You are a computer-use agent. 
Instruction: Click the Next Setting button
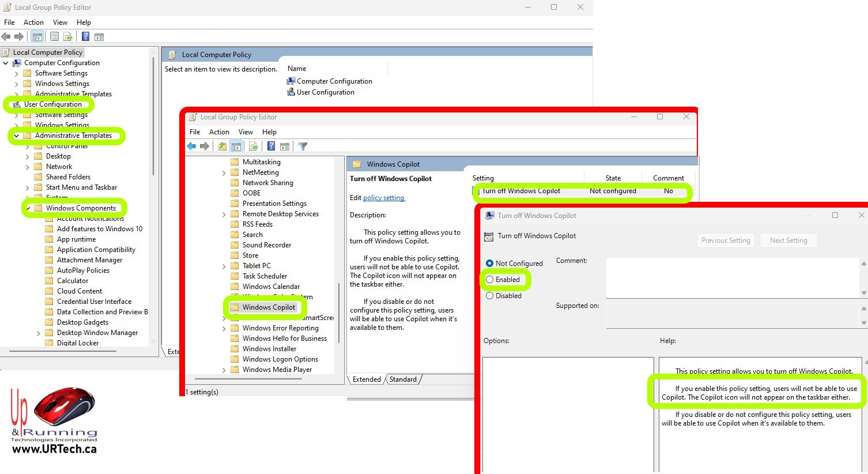(x=788, y=240)
